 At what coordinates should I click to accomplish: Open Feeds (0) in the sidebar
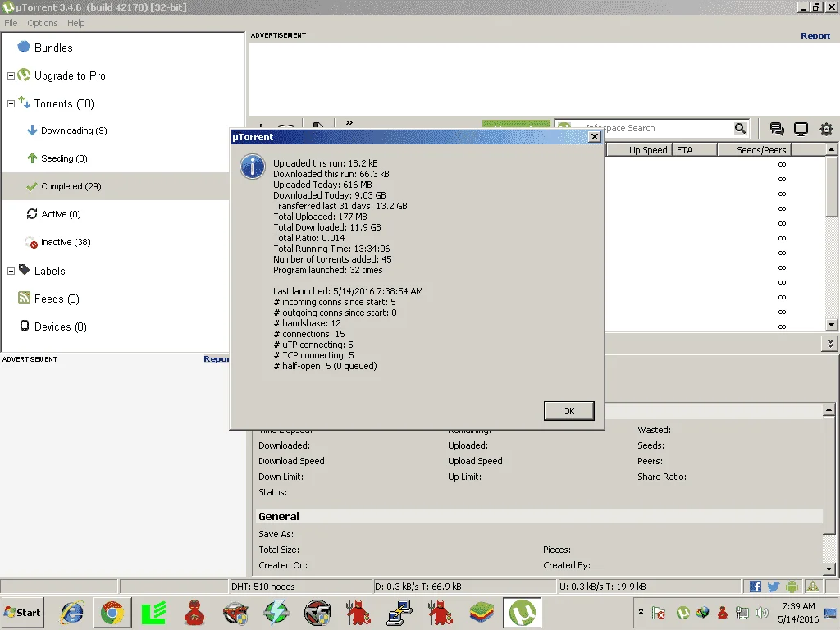point(57,299)
